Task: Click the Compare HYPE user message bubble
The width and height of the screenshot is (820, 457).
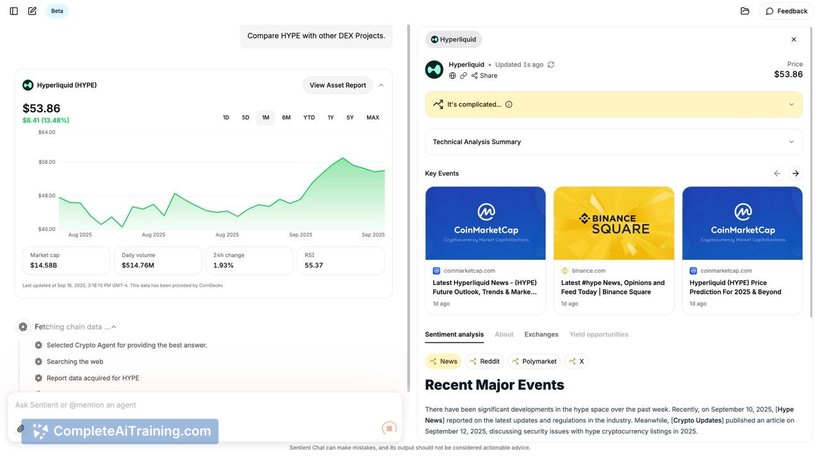Action: point(316,36)
